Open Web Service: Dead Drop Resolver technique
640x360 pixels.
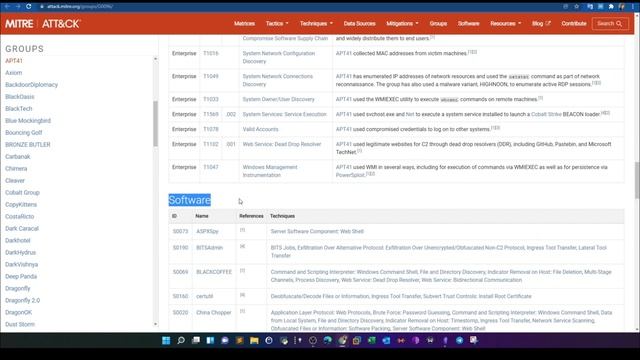tap(282, 144)
